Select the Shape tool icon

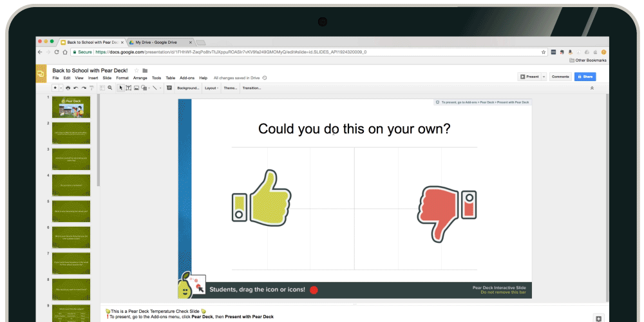click(x=144, y=88)
